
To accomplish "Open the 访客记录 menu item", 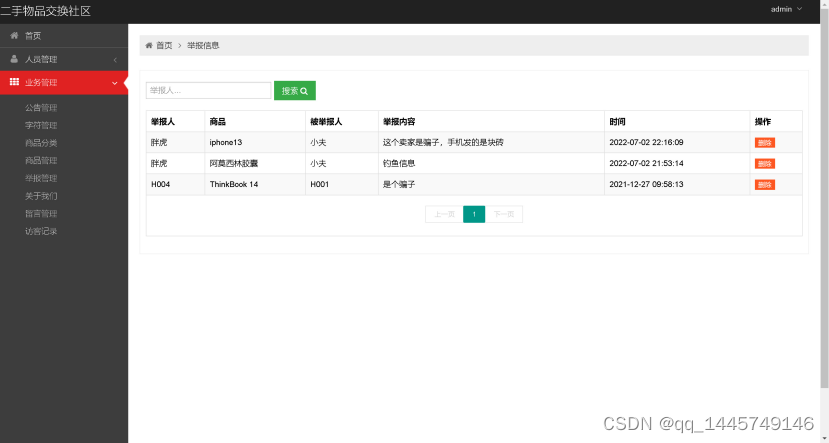I will (x=41, y=231).
